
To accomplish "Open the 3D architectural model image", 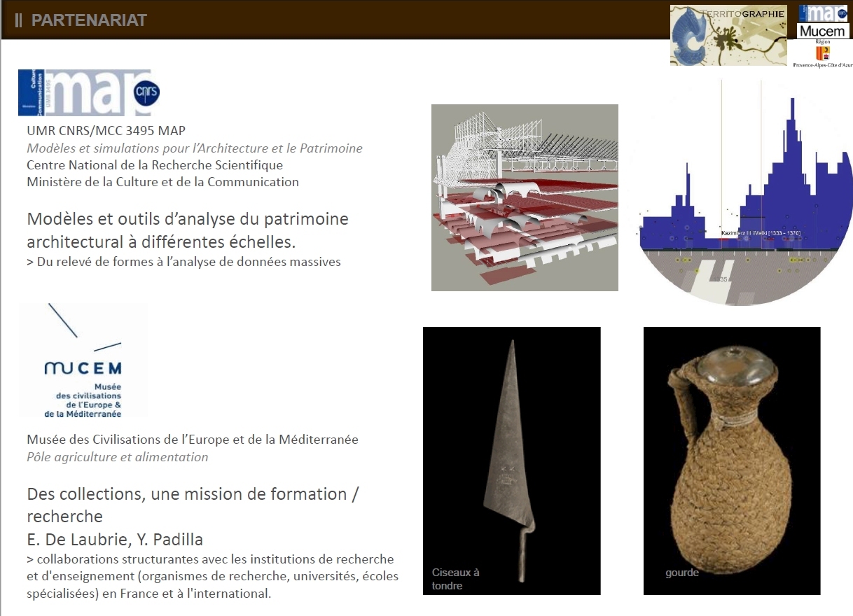I will coord(525,197).
